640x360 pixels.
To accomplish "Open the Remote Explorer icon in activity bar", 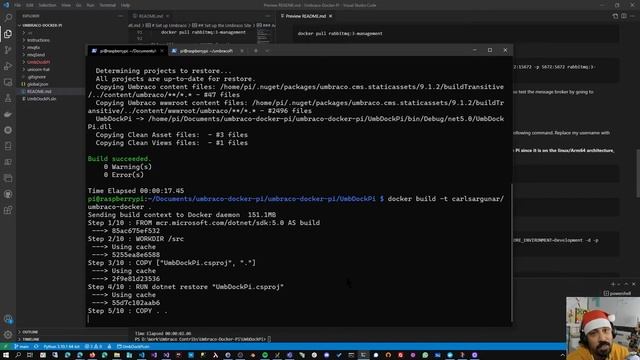I will tap(8, 82).
